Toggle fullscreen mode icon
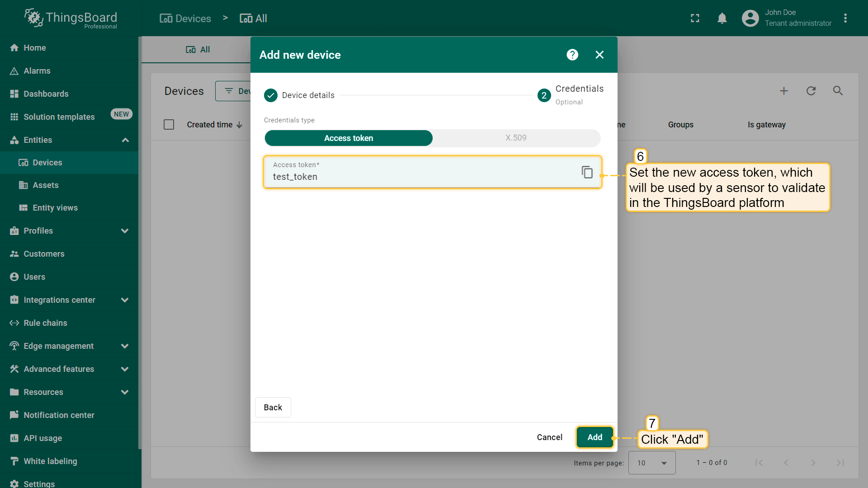Image resolution: width=868 pixels, height=488 pixels. click(x=695, y=19)
